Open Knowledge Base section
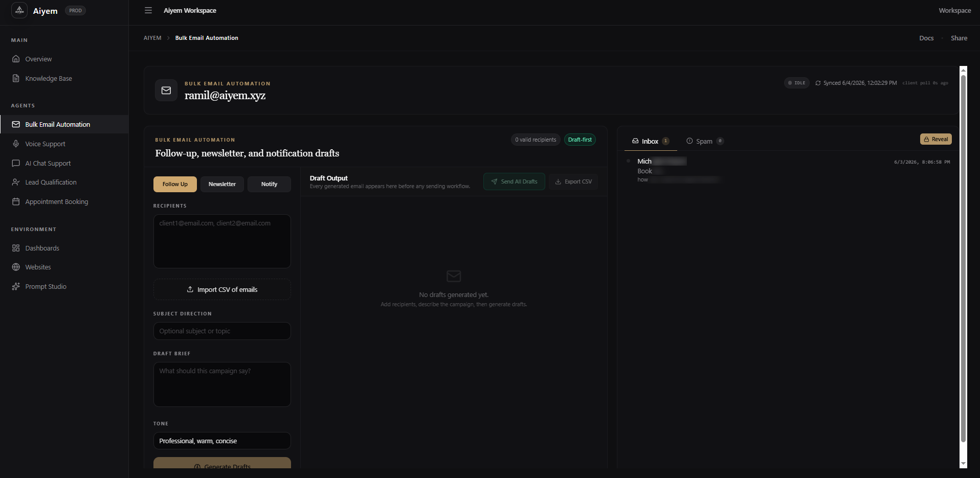The height and width of the screenshot is (478, 980). pyautogui.click(x=64, y=78)
